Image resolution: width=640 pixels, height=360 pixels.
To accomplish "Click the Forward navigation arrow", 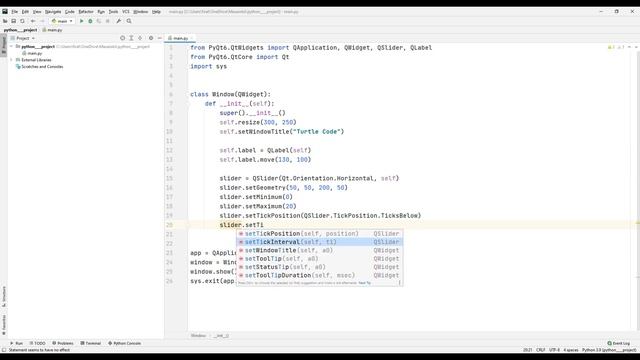I will coord(42,21).
